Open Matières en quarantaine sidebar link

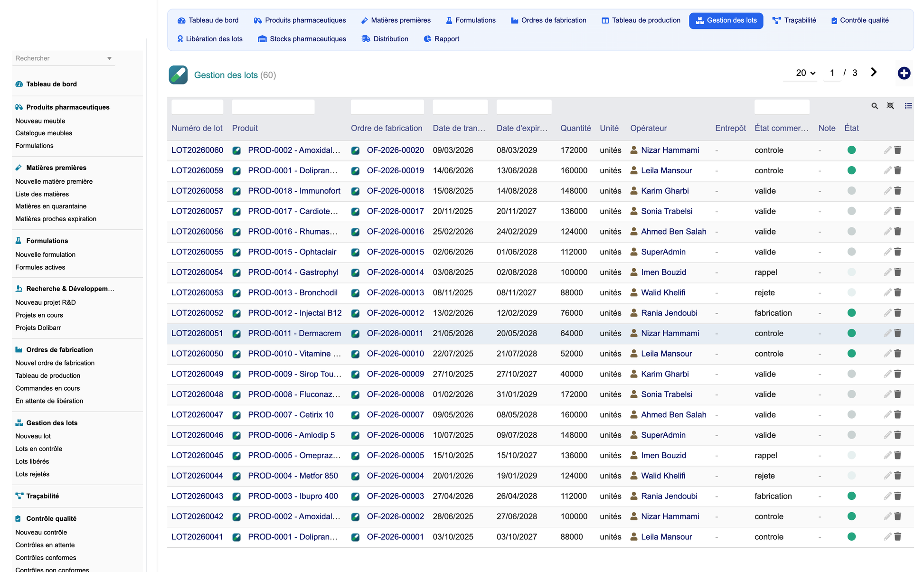click(51, 206)
